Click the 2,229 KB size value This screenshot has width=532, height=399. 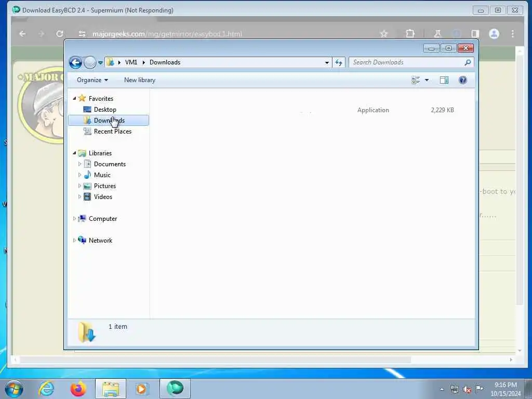coord(442,110)
